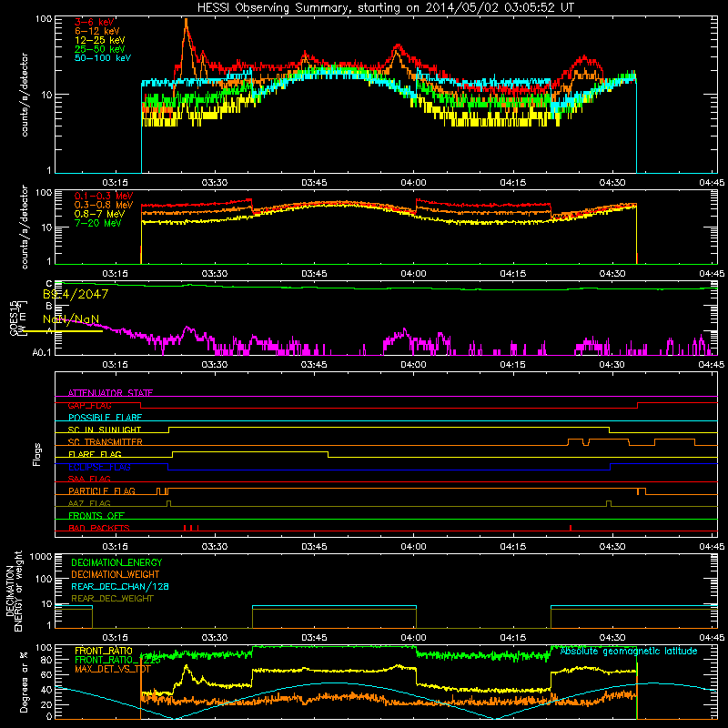Viewport: 728px width, 728px height.
Task: Click the 0.3-0.8 MeV legend label
Action: click(104, 205)
